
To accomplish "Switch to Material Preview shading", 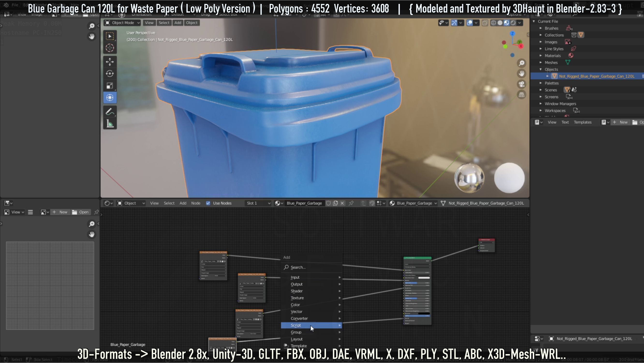I will tap(506, 23).
